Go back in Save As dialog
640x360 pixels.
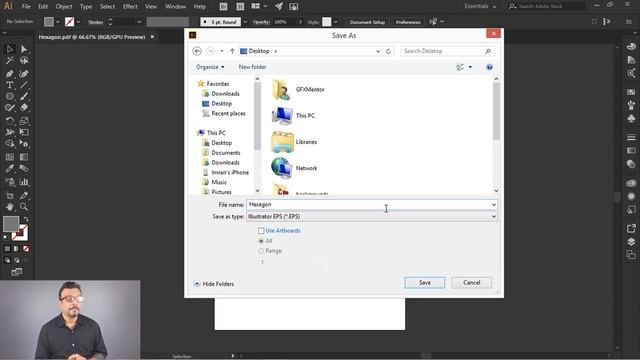tap(197, 51)
